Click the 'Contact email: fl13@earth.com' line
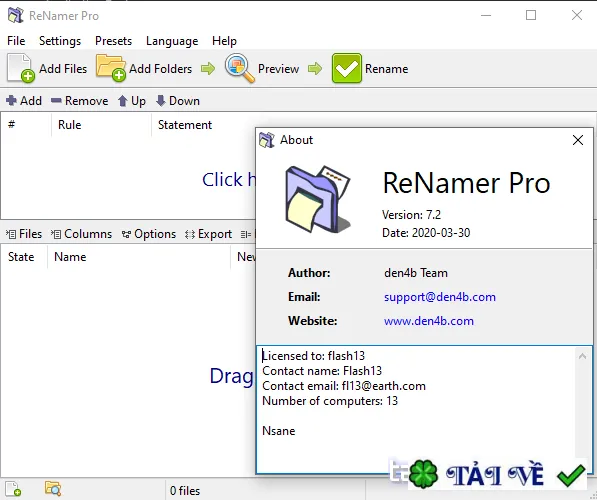 click(x=344, y=386)
